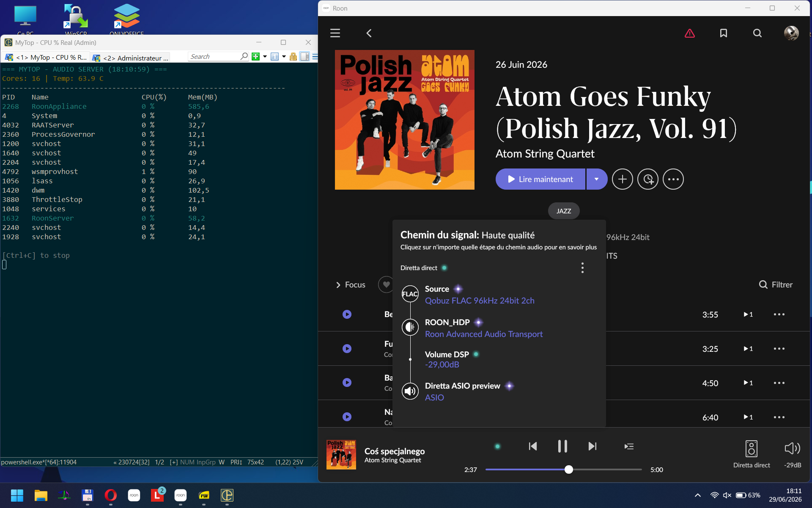Click the Diretta ASIO speaker icon in signal path
The image size is (812, 508).
click(x=410, y=391)
